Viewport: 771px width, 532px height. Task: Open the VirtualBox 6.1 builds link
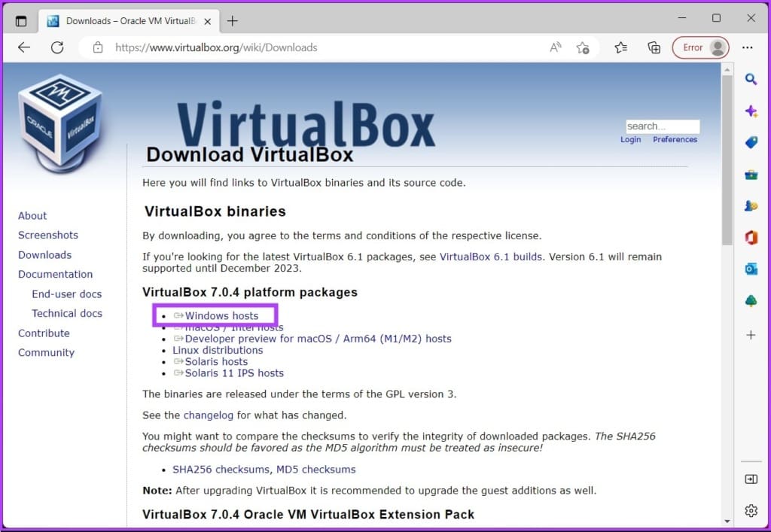point(491,257)
